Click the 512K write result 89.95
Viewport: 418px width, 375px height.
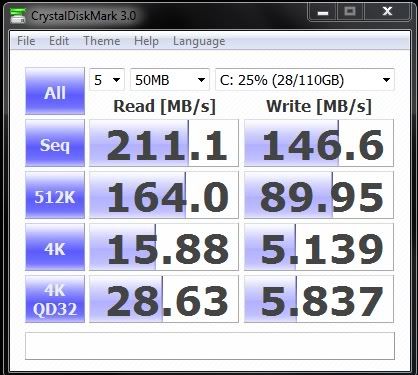click(319, 195)
